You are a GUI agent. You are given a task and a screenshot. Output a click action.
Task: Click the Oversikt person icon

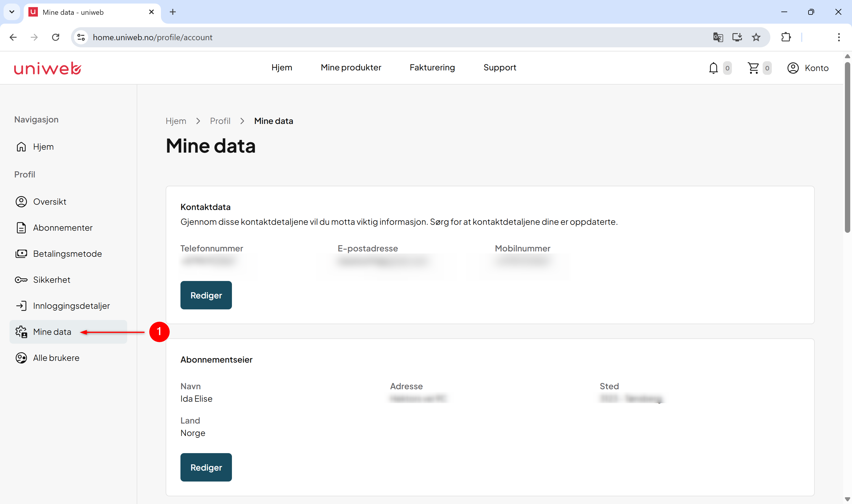21,202
